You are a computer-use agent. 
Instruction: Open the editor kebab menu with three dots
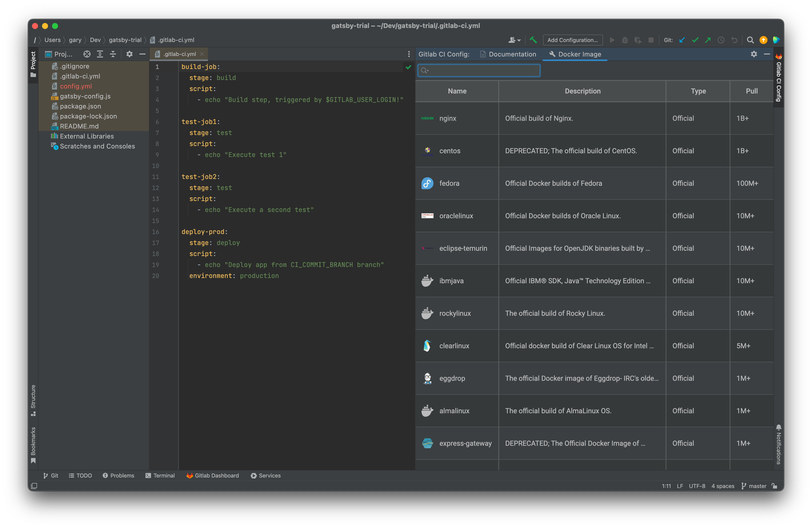(x=409, y=54)
